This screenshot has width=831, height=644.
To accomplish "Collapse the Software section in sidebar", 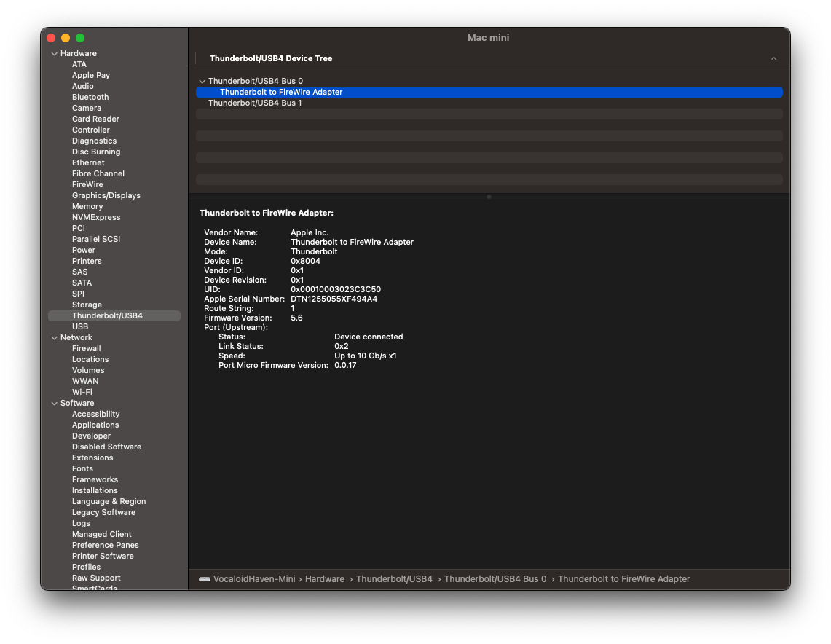I will tap(54, 404).
